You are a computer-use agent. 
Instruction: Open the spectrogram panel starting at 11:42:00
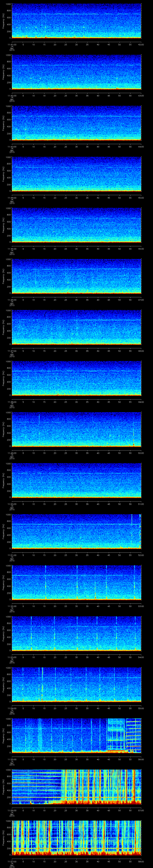click(x=77, y=72)
